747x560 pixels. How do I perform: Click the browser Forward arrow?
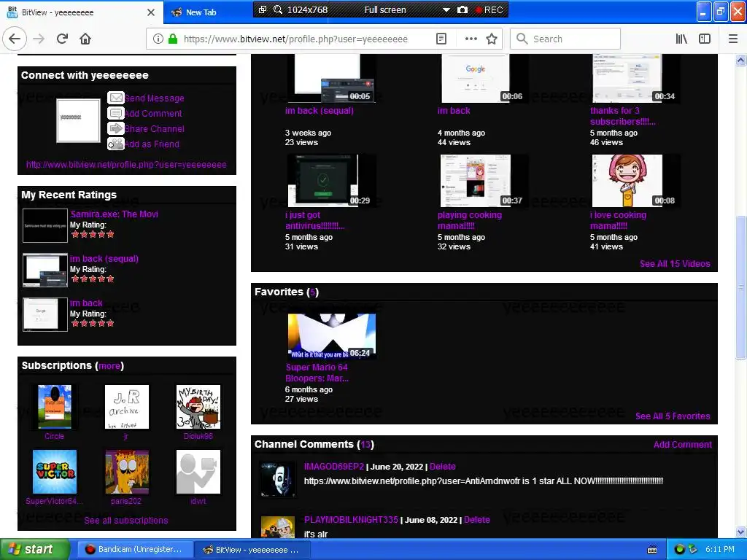pyautogui.click(x=39, y=39)
